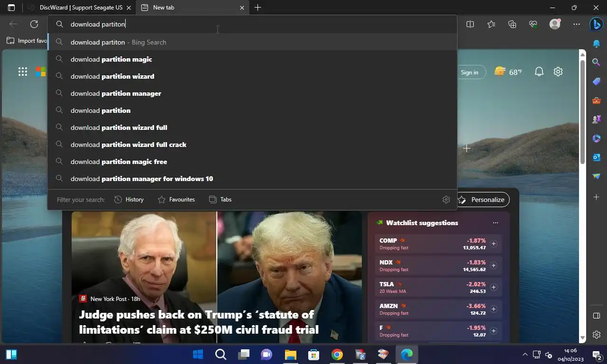
Task: Add F stock to the watchlist
Action: 494,331
